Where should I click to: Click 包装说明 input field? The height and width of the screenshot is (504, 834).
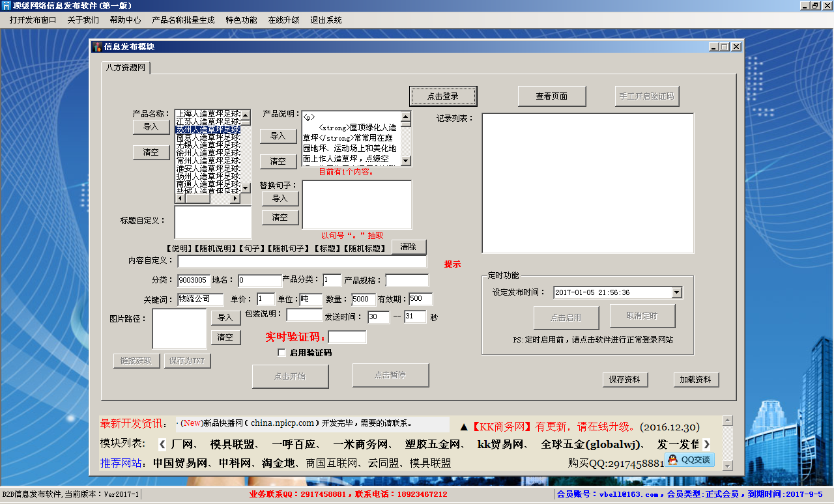pyautogui.click(x=304, y=315)
